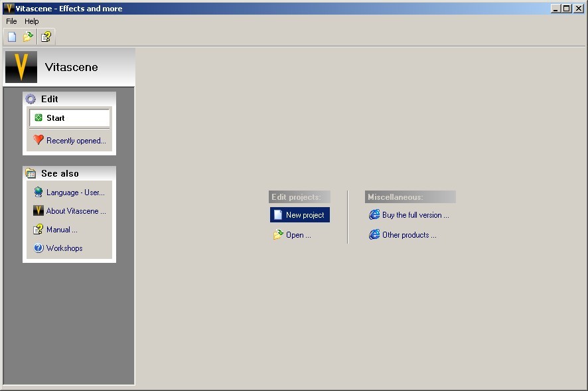Screen dimensions: 588x391
Task: Open Language - User... settings
Action: [76, 193]
